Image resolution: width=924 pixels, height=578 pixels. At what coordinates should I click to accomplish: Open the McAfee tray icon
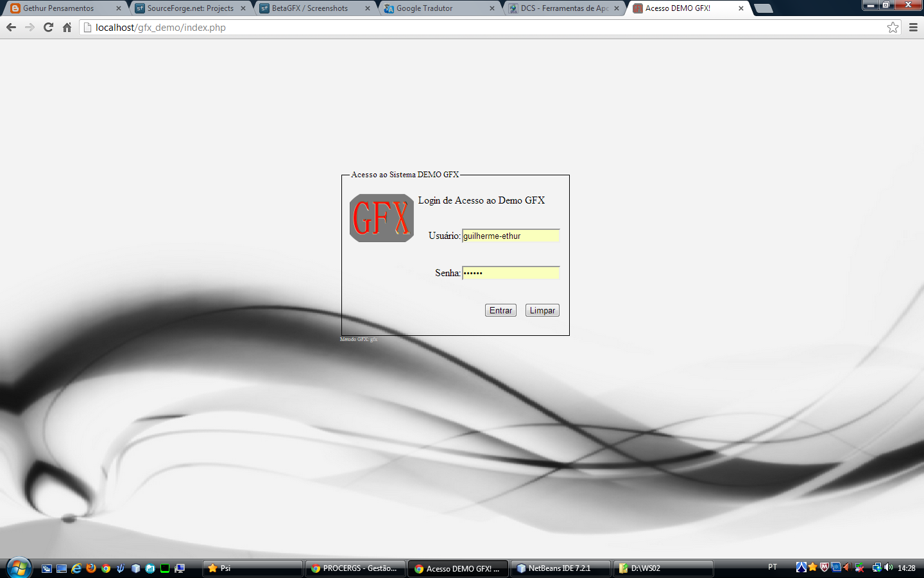pyautogui.click(x=824, y=568)
